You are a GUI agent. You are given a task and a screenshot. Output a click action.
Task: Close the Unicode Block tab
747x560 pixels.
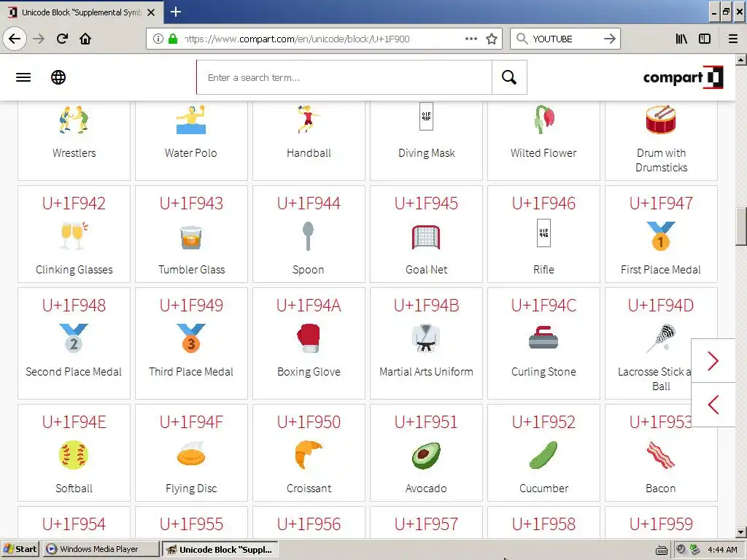(x=151, y=12)
